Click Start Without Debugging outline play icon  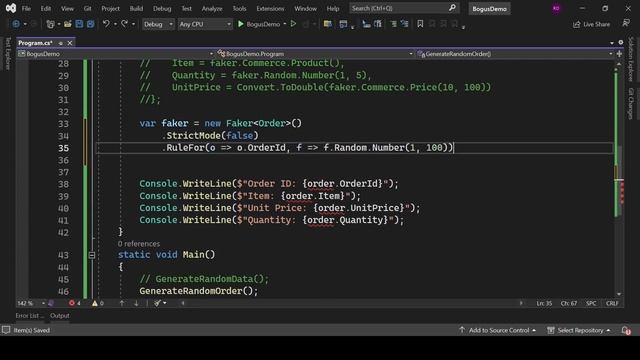(293, 24)
